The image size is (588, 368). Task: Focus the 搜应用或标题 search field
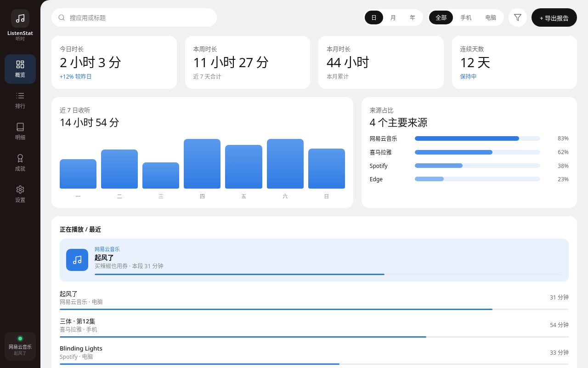point(134,17)
